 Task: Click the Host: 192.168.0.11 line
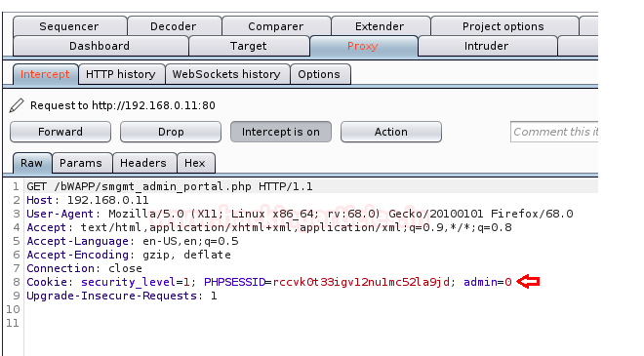[88, 200]
